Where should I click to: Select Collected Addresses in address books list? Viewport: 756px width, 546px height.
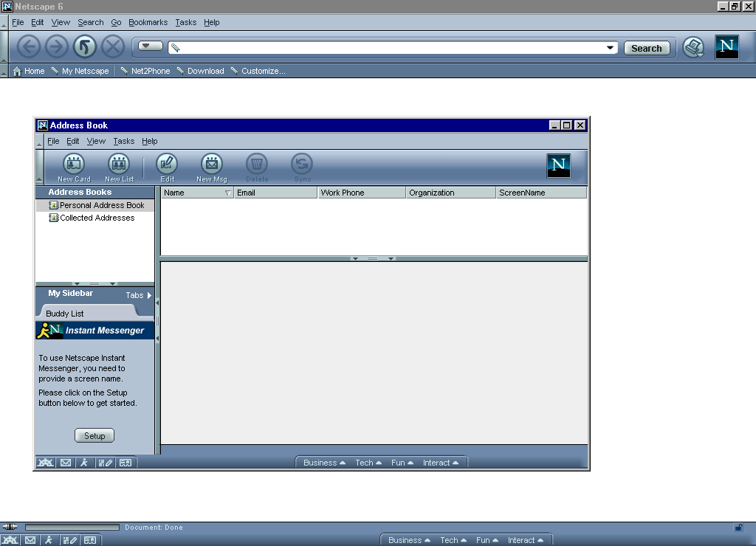95,218
